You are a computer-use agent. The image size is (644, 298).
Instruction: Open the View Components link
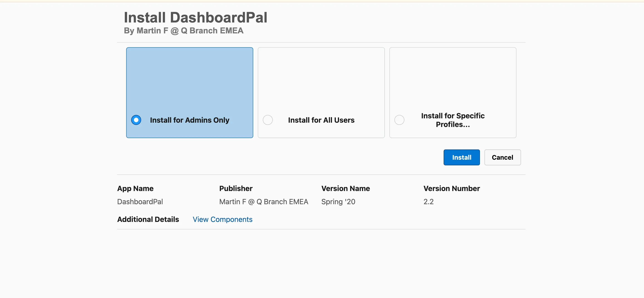point(222,219)
